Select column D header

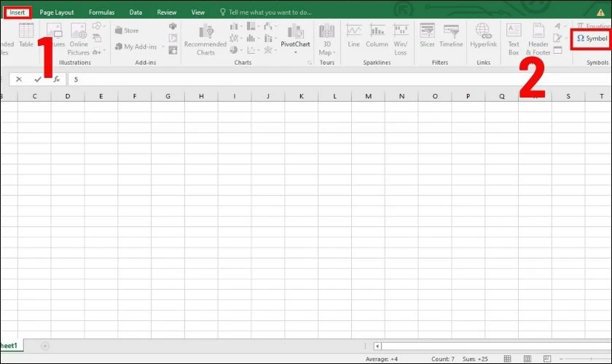pos(68,96)
